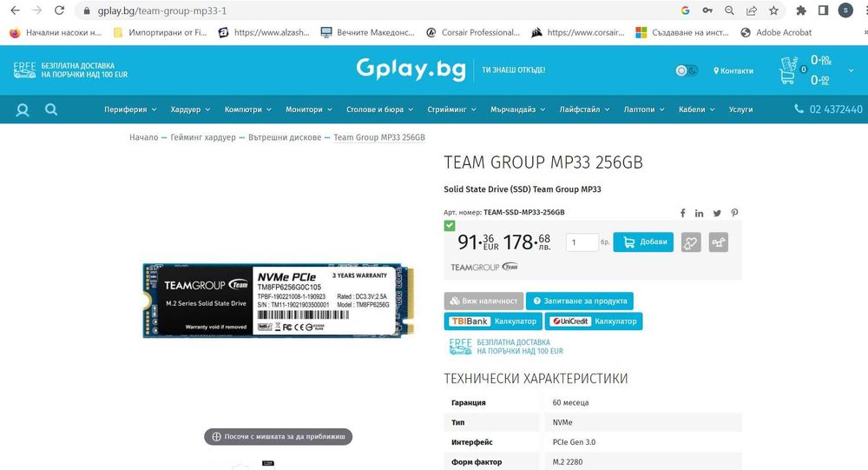Expand the Хардуер menu

point(190,109)
